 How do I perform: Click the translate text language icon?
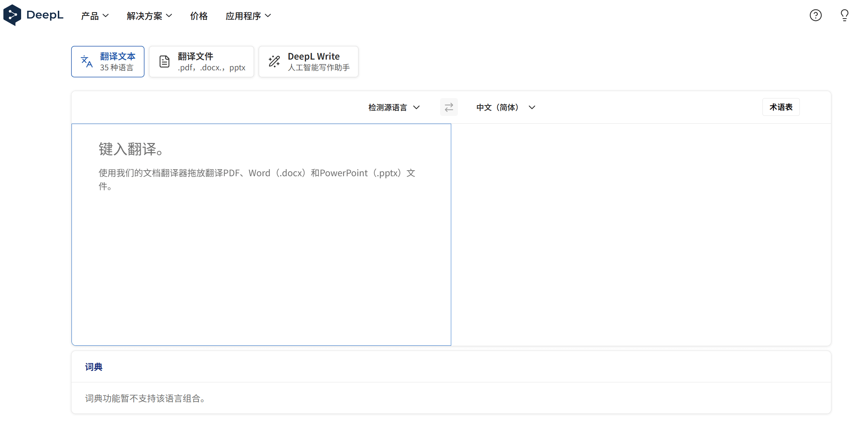coord(87,61)
